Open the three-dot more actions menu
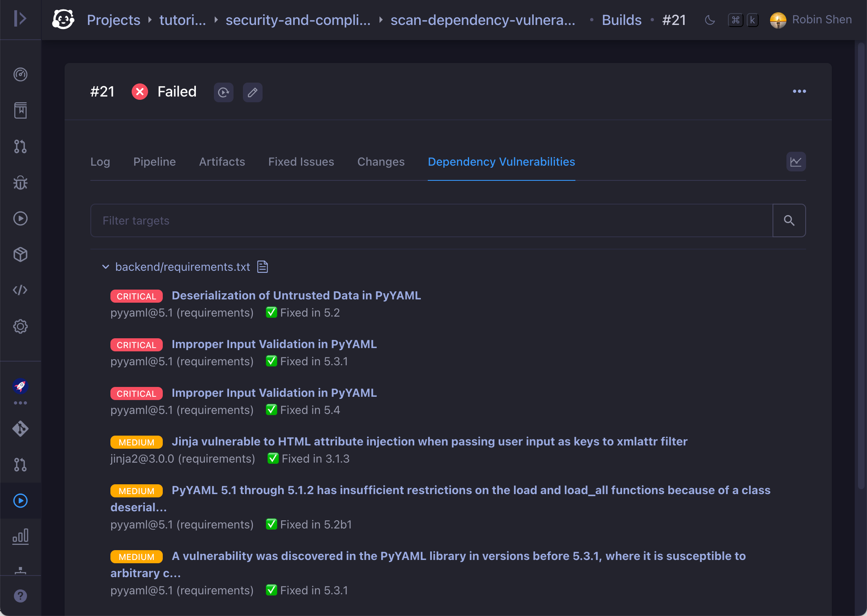This screenshot has height=616, width=867. (x=799, y=92)
